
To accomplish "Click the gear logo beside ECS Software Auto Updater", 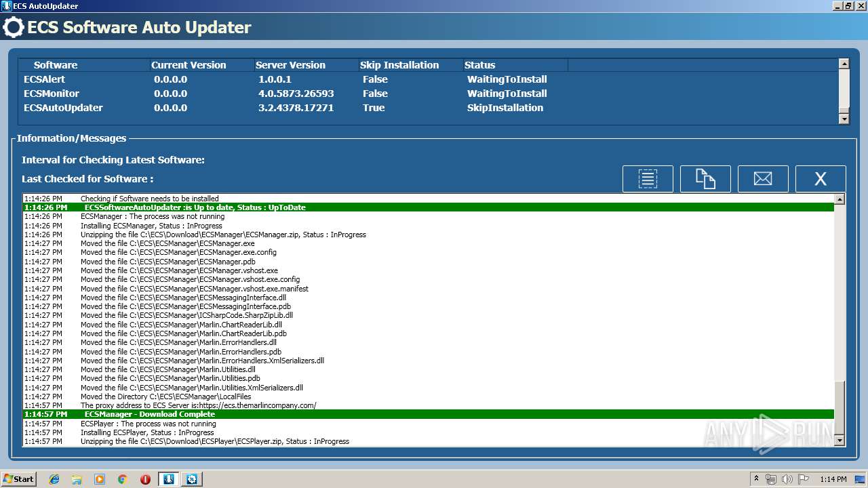I will (13, 27).
